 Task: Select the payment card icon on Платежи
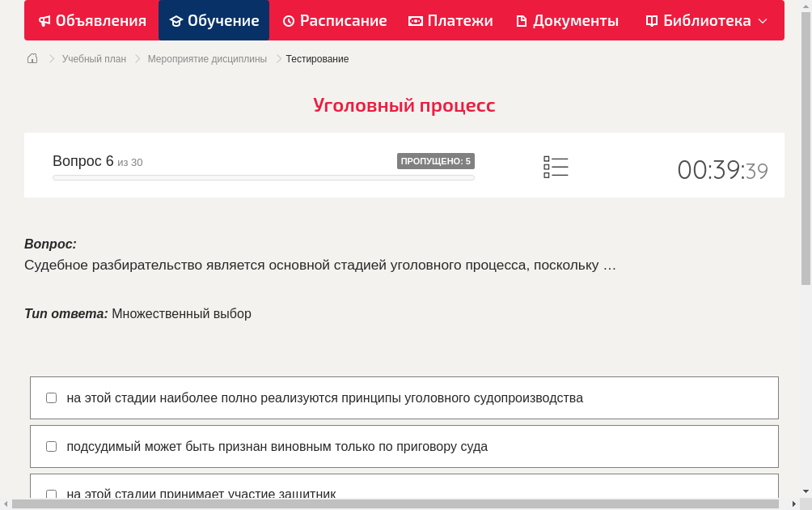(416, 20)
